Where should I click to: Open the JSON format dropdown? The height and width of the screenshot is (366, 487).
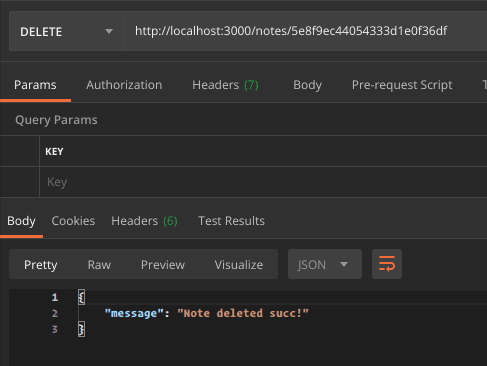325,264
